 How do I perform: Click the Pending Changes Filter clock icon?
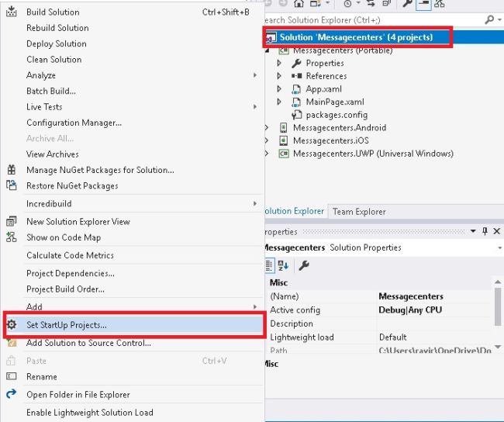(347, 4)
